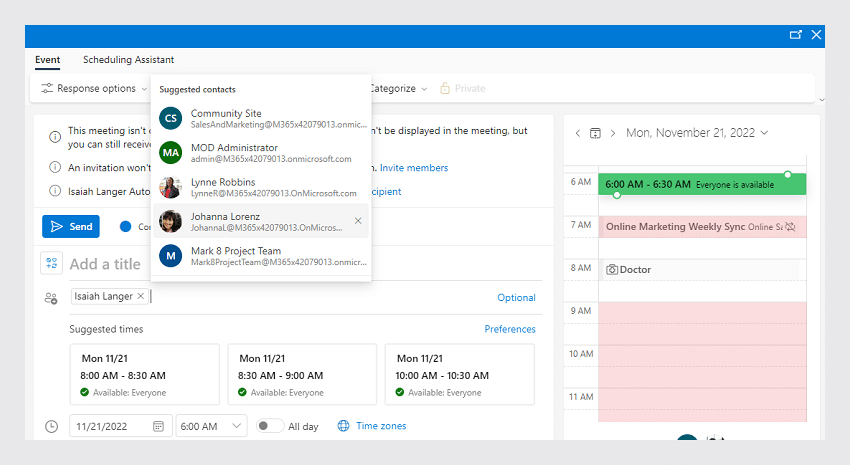Screen dimensions: 850x465
Task: Pick the 10:00 AM - 10:30 AM suggestion
Action: [460, 374]
